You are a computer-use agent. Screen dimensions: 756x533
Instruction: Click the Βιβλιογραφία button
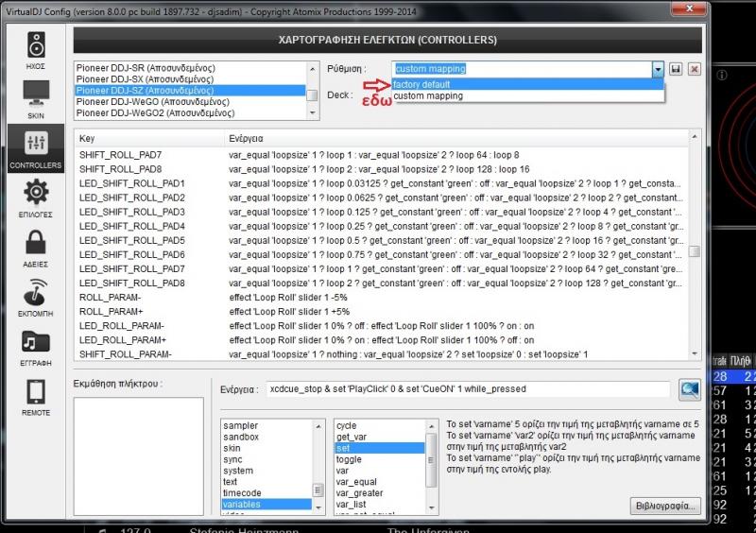(x=665, y=506)
